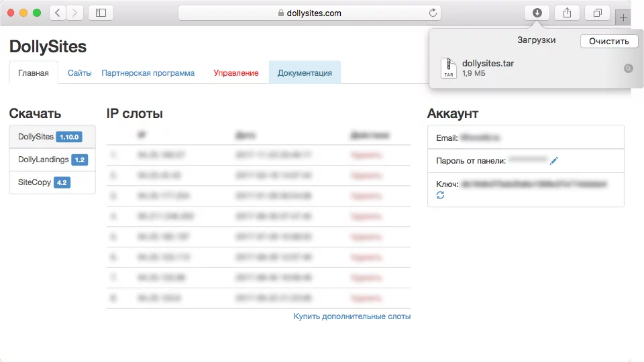The image size is (644, 362).
Task: Open the Документация tab
Action: [x=305, y=73]
